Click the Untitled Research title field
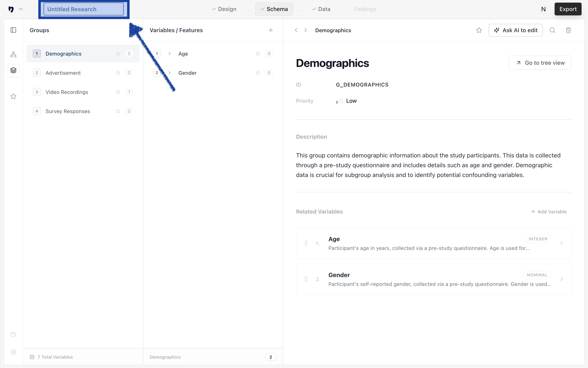The image size is (588, 368). tap(83, 9)
